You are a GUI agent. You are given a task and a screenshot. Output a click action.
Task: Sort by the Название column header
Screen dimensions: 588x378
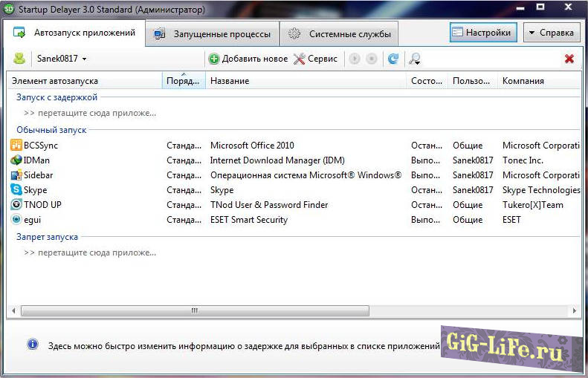[x=305, y=81]
